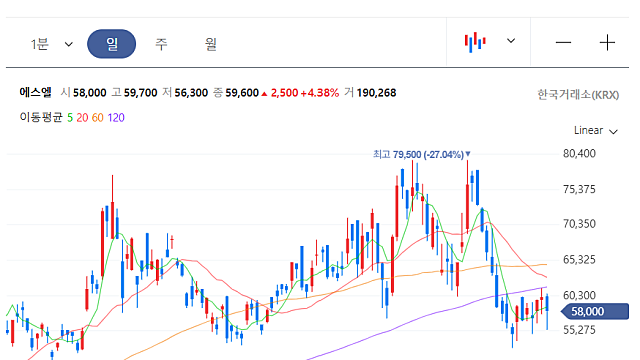The width and height of the screenshot is (640, 360).
Task: Click the closing price 59,600 value
Action: click(x=242, y=93)
